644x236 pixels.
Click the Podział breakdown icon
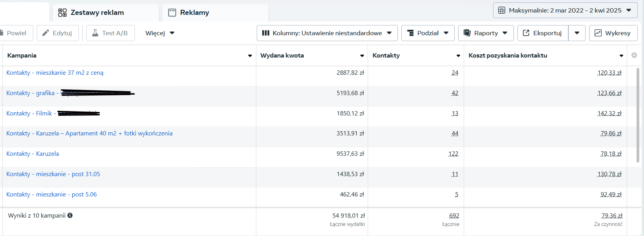[410, 33]
